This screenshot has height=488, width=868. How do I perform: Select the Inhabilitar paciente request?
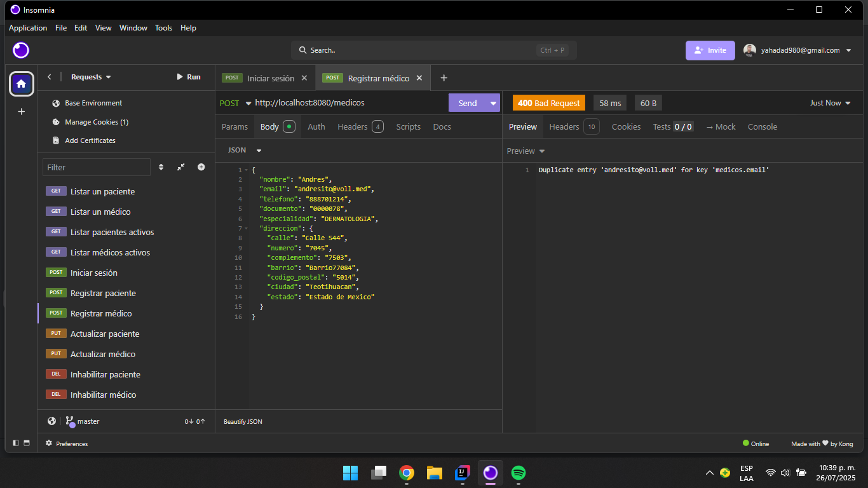(126, 374)
